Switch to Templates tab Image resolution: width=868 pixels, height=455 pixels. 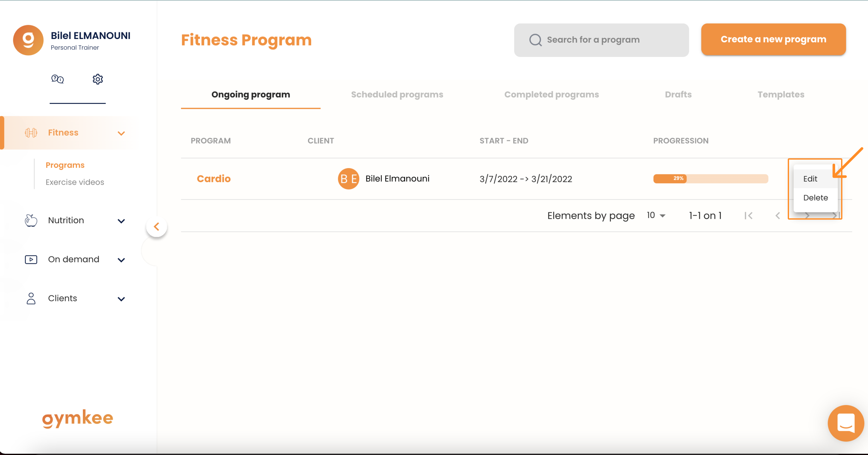point(781,95)
